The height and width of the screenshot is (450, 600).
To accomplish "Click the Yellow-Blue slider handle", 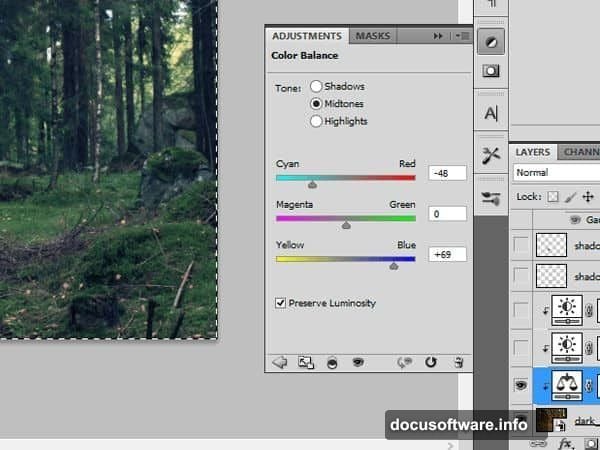I will (x=394, y=266).
